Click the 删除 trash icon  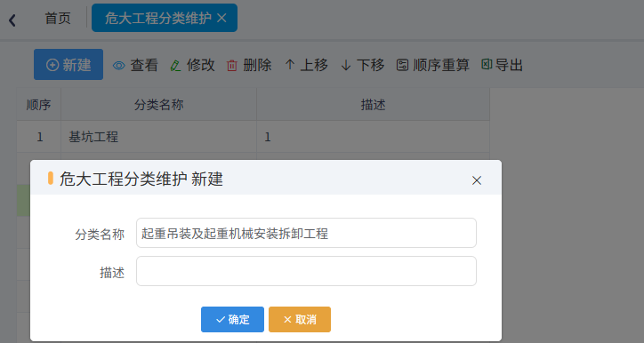[232, 66]
